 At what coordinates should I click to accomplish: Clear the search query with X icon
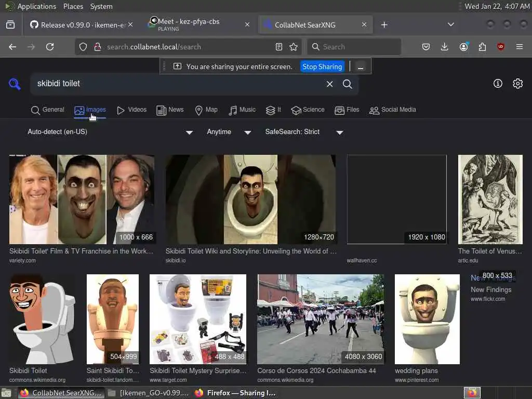pos(329,84)
